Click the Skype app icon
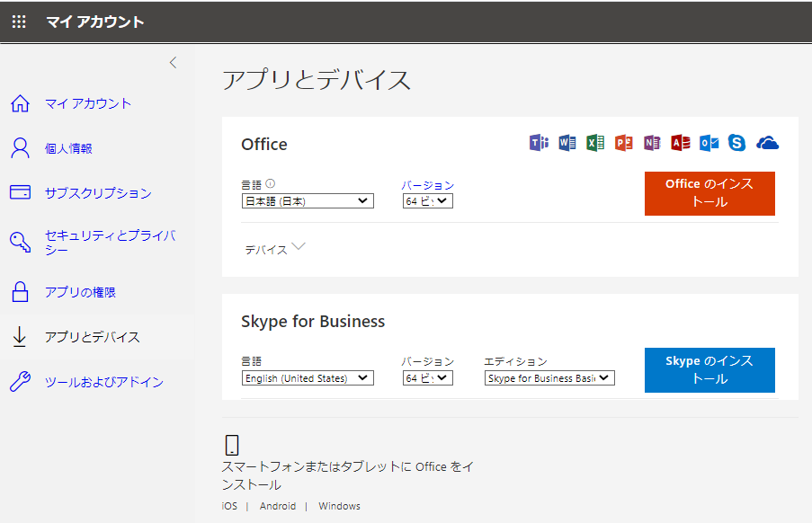This screenshot has height=523, width=812. click(736, 142)
